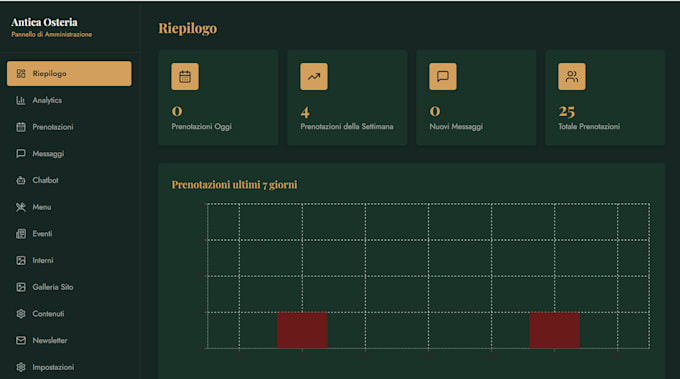Click the Impostazioni gear icon

pos(21,367)
